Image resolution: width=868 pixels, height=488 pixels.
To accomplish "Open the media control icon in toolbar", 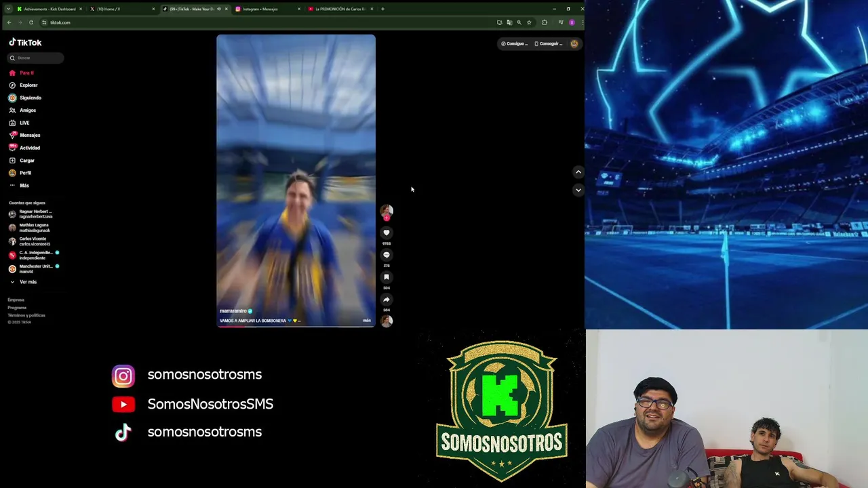I will click(560, 22).
